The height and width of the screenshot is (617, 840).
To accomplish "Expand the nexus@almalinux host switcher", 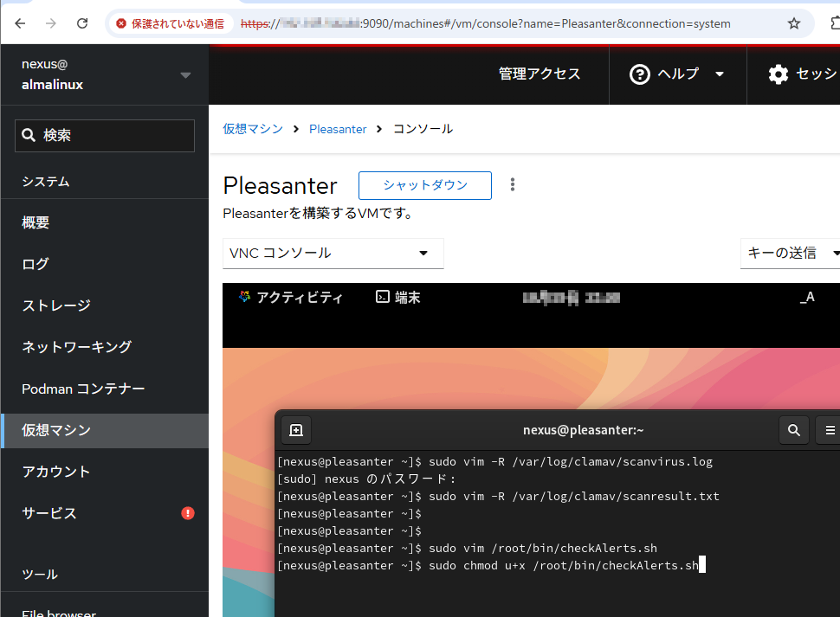I will point(185,75).
